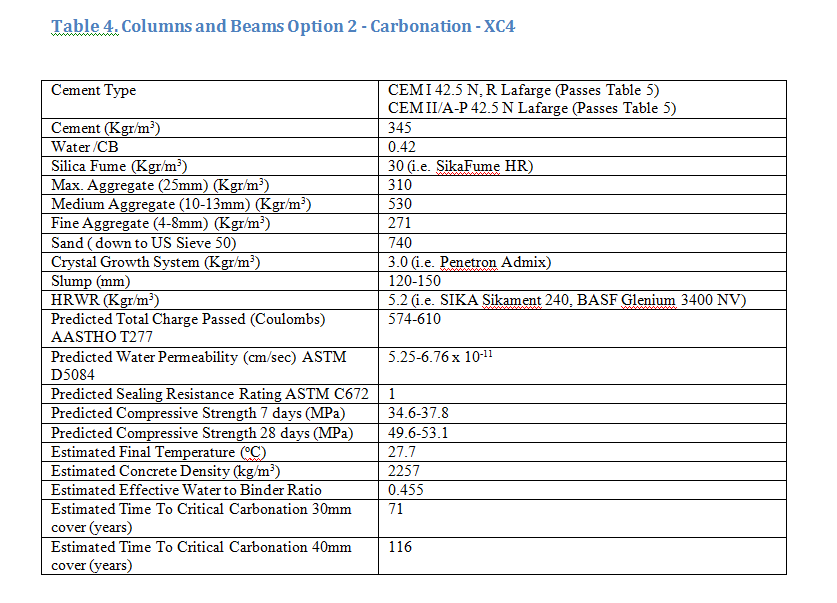
Task: Click the medium aggregate value '530'
Action: [400, 204]
